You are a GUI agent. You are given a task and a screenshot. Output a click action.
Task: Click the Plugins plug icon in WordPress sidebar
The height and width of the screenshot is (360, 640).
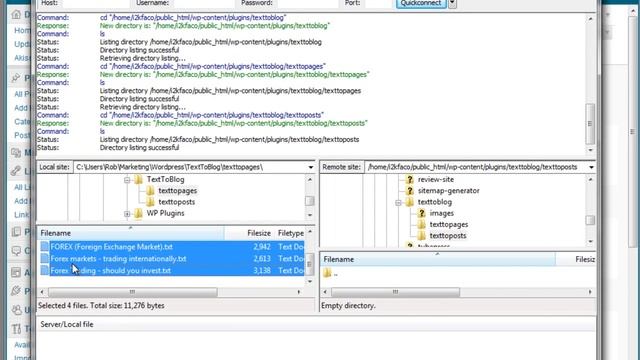pos(16,291)
